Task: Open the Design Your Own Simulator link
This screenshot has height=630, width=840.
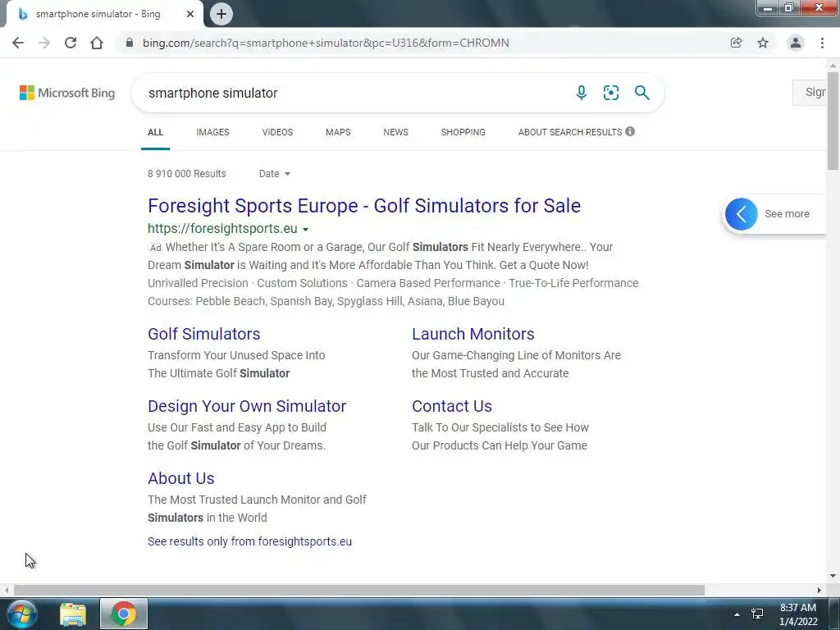Action: pos(247,406)
